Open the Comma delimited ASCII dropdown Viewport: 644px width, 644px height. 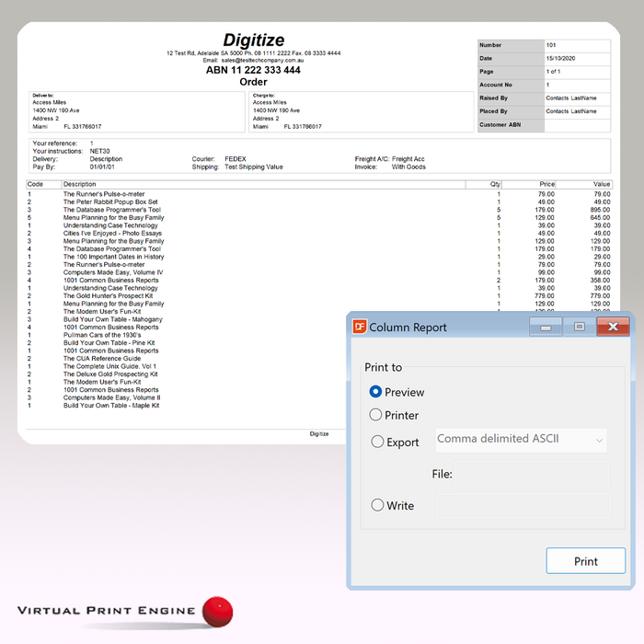tap(521, 440)
